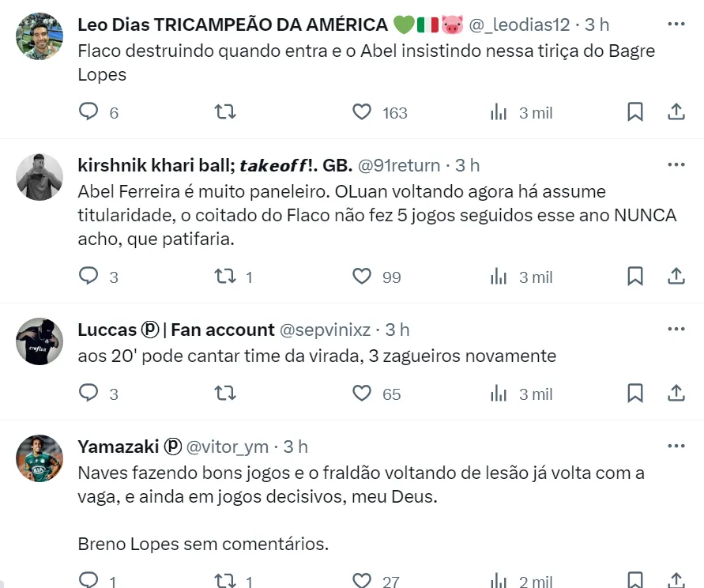The height and width of the screenshot is (588, 704).
Task: Open @_leodias12 profile handle
Action: click(524, 24)
